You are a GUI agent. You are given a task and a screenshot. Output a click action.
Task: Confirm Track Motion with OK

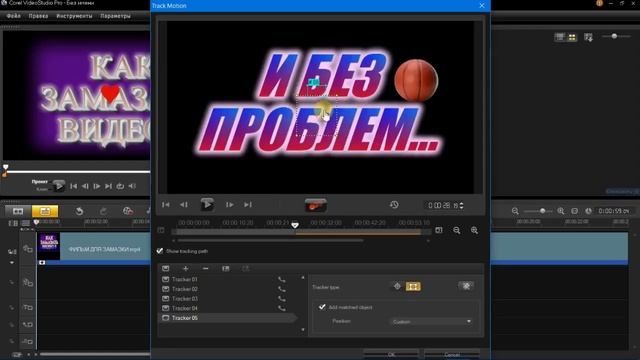pos(391,355)
